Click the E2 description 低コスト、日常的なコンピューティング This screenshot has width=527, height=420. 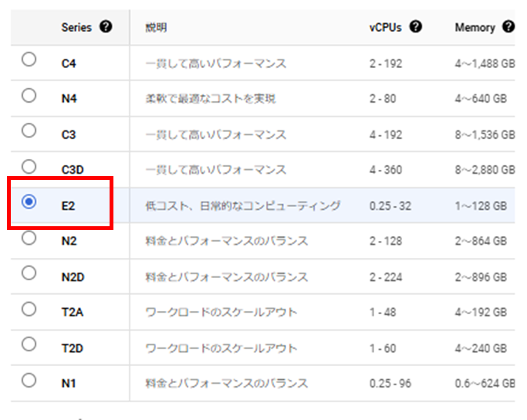(x=243, y=206)
